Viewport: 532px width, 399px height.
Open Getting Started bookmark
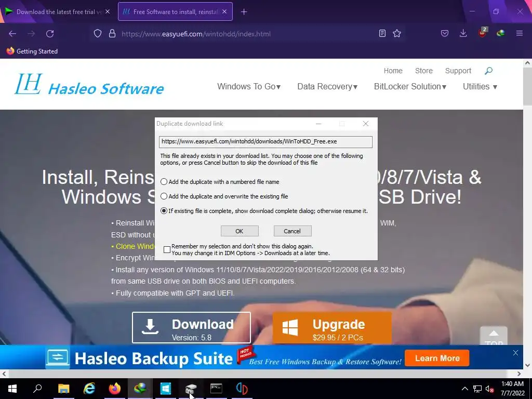32,51
